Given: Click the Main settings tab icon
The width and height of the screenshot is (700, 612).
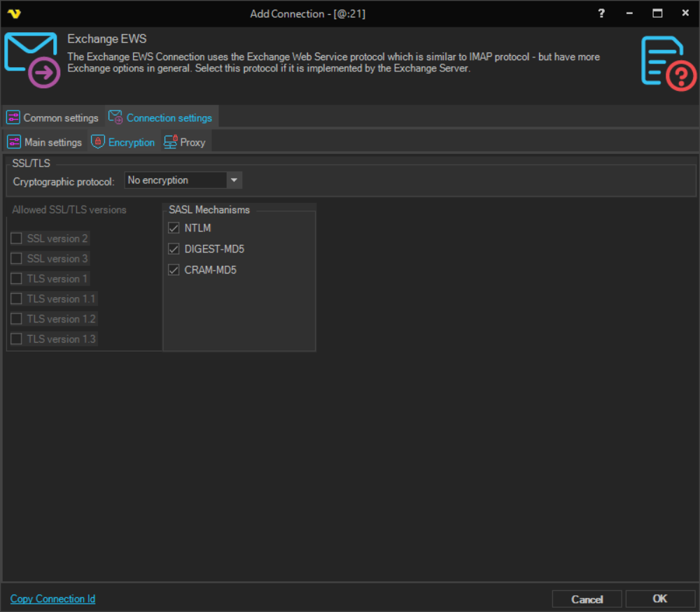Looking at the screenshot, I should [14, 142].
